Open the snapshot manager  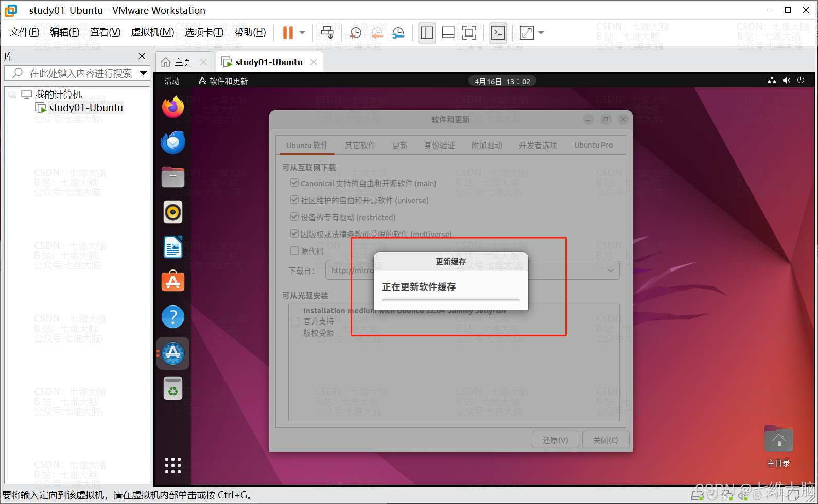(x=398, y=33)
